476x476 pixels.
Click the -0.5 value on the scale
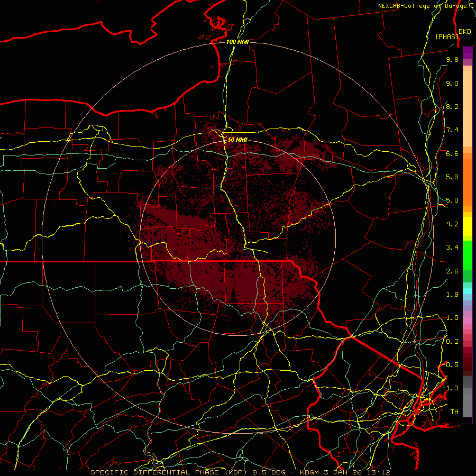pyautogui.click(x=450, y=365)
